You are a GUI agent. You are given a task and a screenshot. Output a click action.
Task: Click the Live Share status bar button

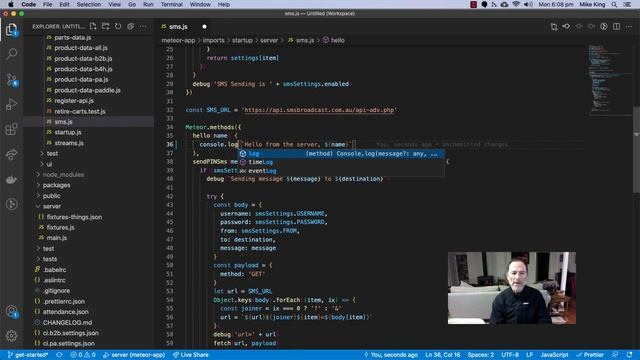click(x=191, y=355)
